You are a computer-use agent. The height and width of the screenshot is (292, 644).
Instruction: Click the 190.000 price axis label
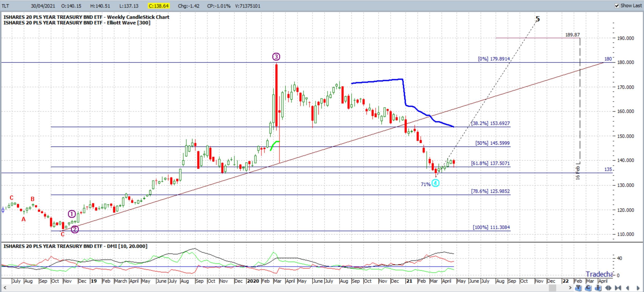[x=625, y=38]
